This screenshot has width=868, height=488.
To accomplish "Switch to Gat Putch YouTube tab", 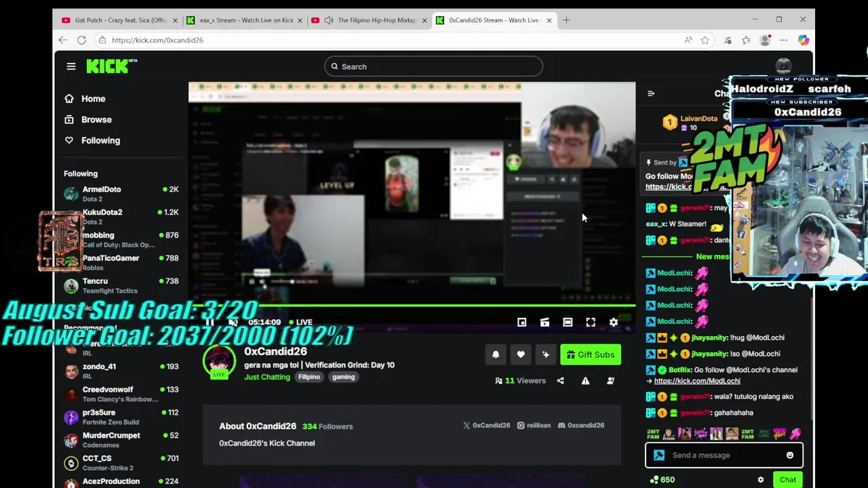I will point(120,20).
